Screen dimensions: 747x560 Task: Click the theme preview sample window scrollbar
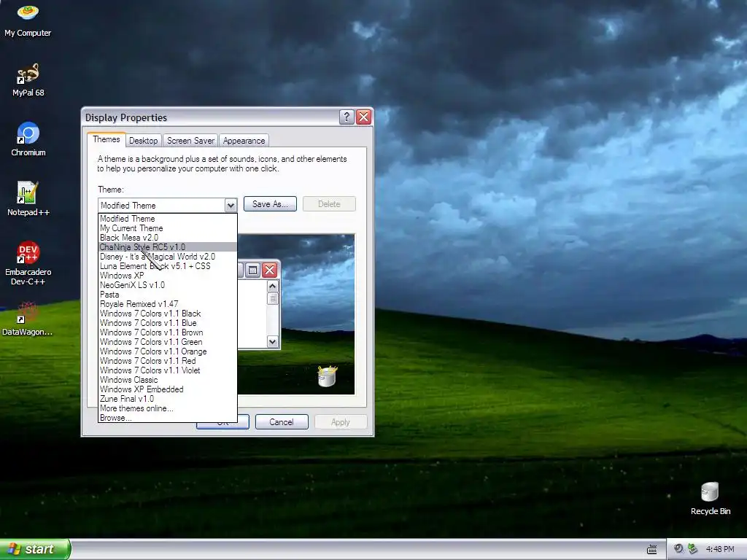click(273, 314)
